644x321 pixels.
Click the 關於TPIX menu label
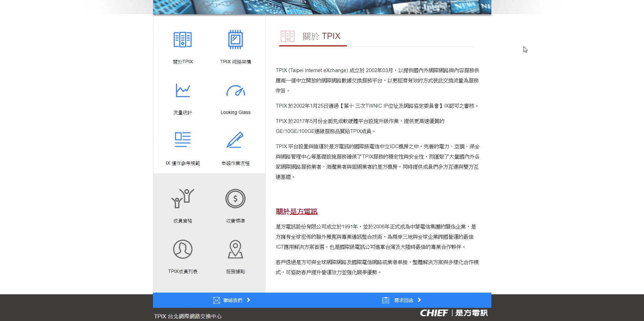[x=183, y=62]
